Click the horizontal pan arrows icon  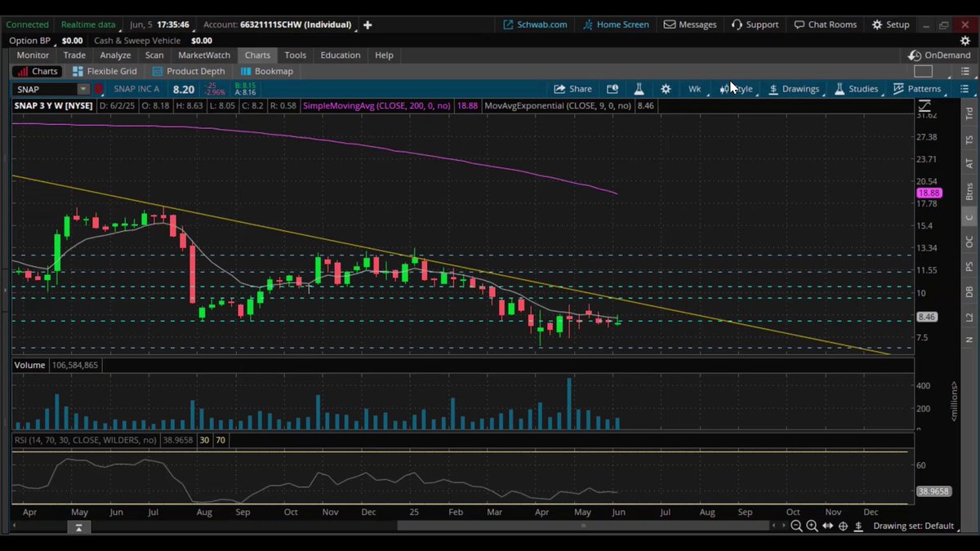pyautogui.click(x=827, y=527)
